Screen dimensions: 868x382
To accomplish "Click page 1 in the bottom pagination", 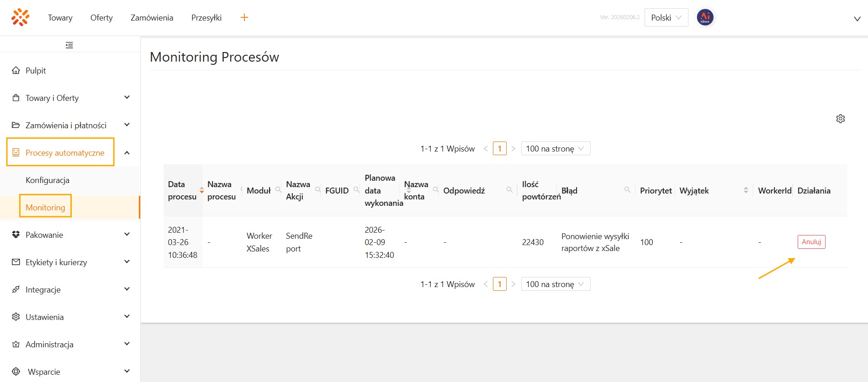I will pyautogui.click(x=499, y=284).
